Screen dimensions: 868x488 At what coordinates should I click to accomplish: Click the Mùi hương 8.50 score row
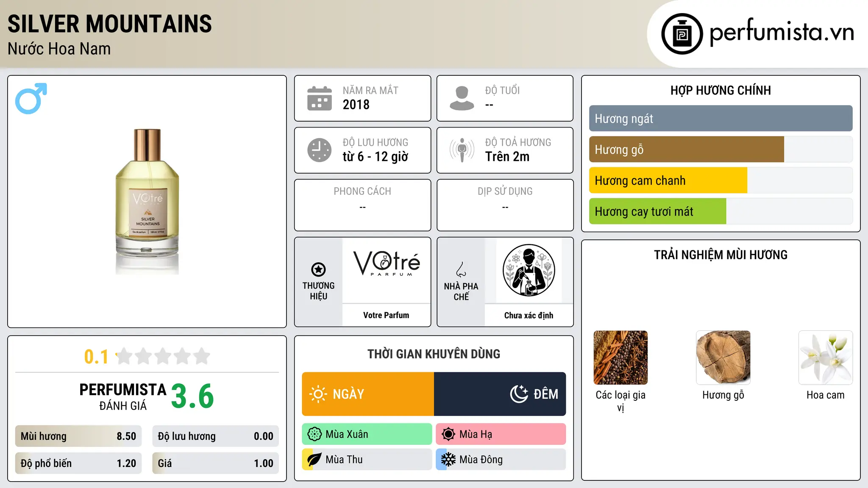pyautogui.click(x=78, y=436)
